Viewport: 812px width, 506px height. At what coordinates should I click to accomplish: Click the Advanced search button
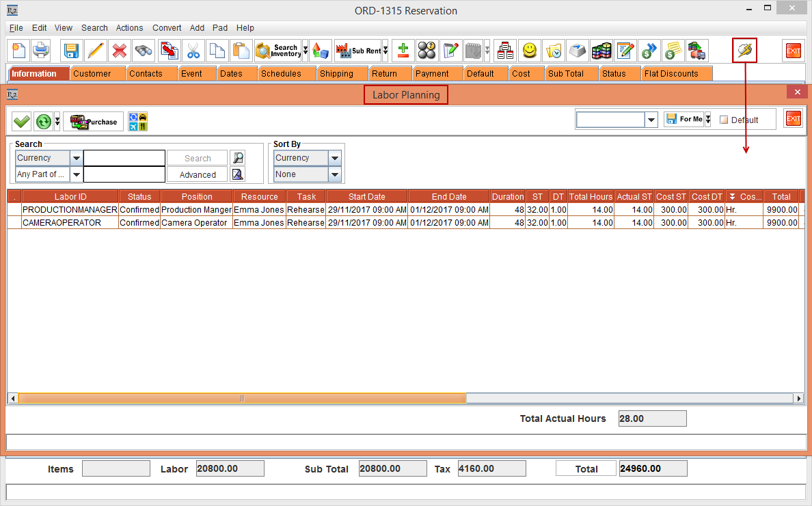tap(197, 174)
